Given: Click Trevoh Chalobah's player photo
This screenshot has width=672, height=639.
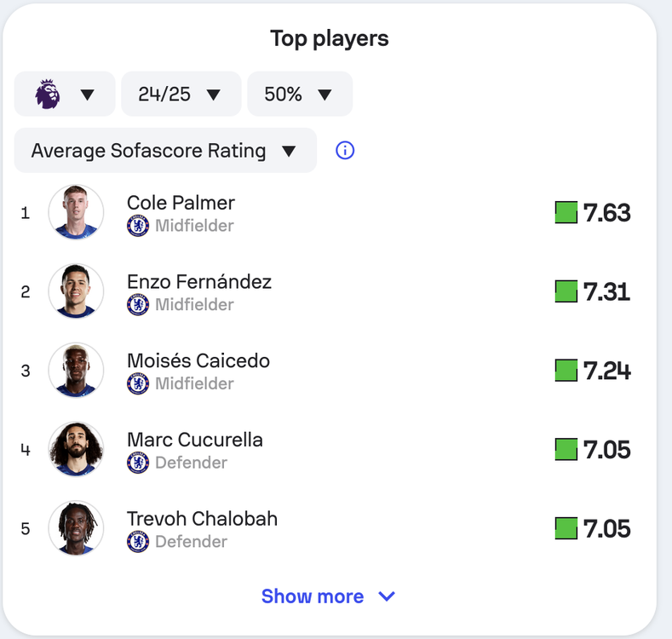Looking at the screenshot, I should tap(76, 528).
